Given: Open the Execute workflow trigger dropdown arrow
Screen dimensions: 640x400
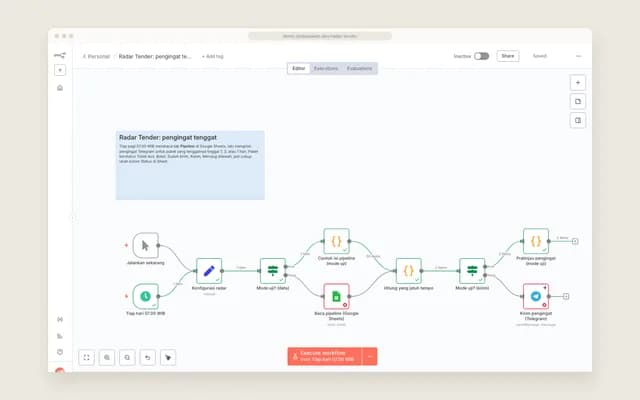Looking at the screenshot, I should point(370,356).
